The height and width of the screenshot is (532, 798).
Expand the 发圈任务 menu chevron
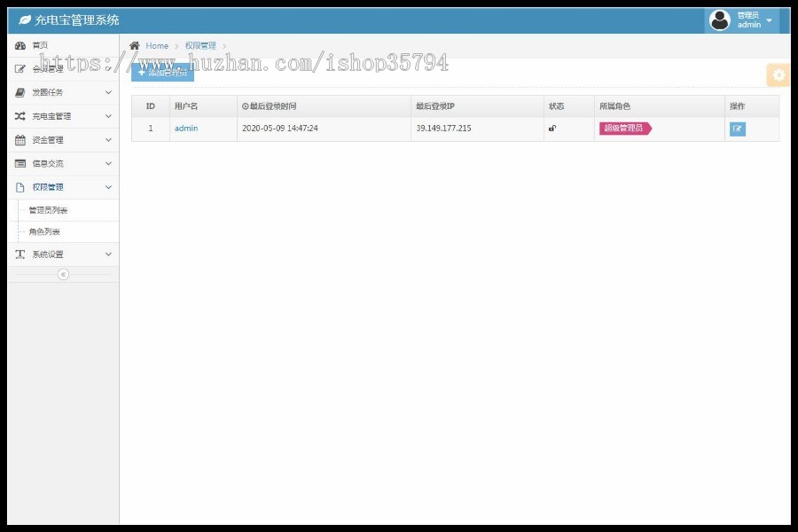[108, 92]
